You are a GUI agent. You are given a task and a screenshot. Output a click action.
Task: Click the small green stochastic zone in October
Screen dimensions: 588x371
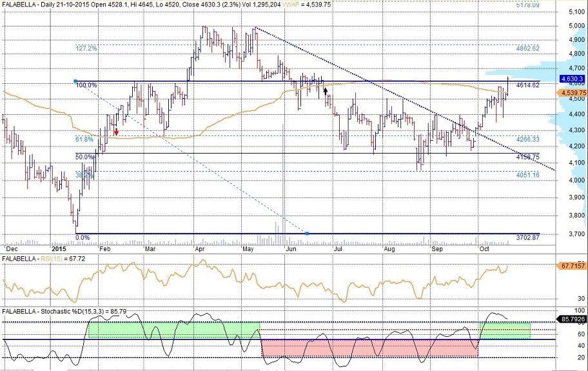[x=505, y=330]
